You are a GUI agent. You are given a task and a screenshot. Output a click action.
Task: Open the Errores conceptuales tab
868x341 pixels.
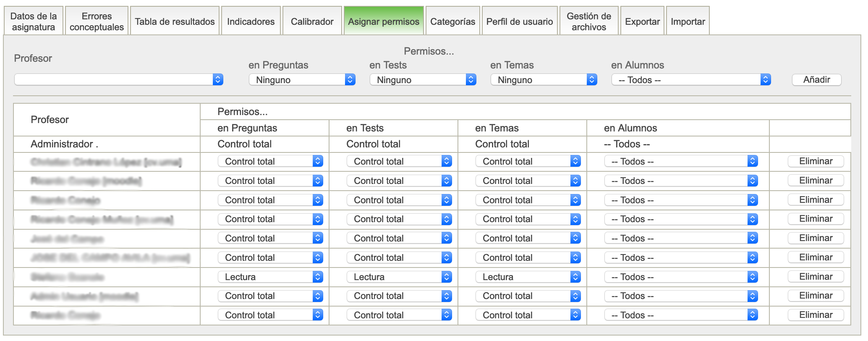coord(97,21)
